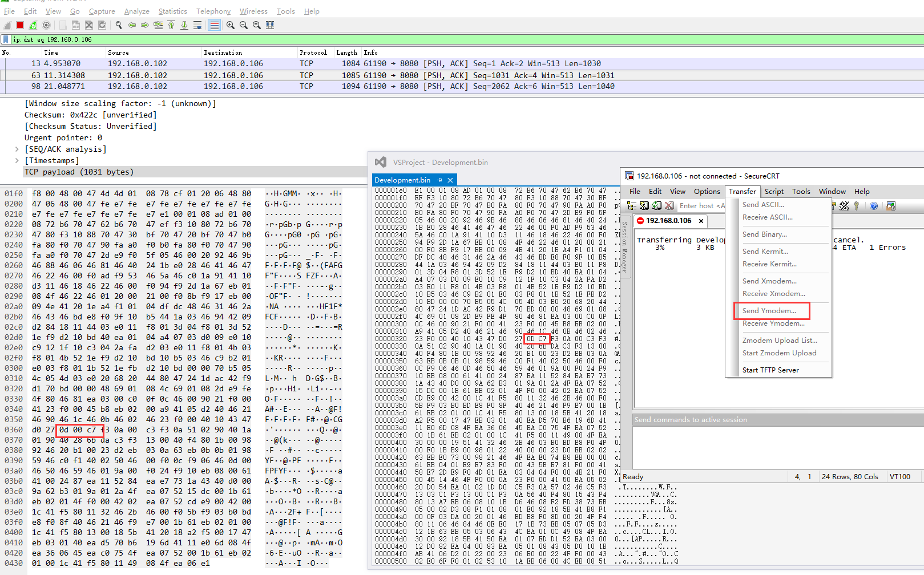Open Wireshark Statistics menu
The height and width of the screenshot is (575, 924).
click(x=173, y=11)
